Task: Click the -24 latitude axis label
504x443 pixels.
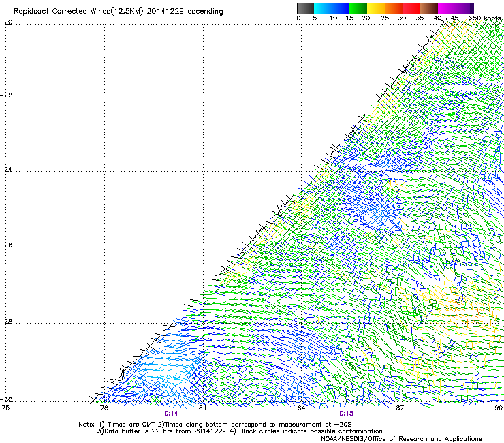Action: click(x=6, y=170)
